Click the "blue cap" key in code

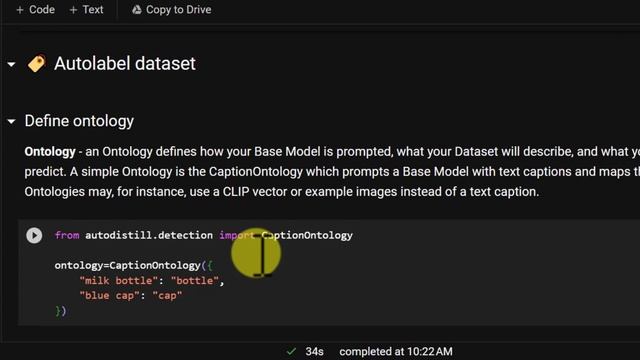pos(109,296)
